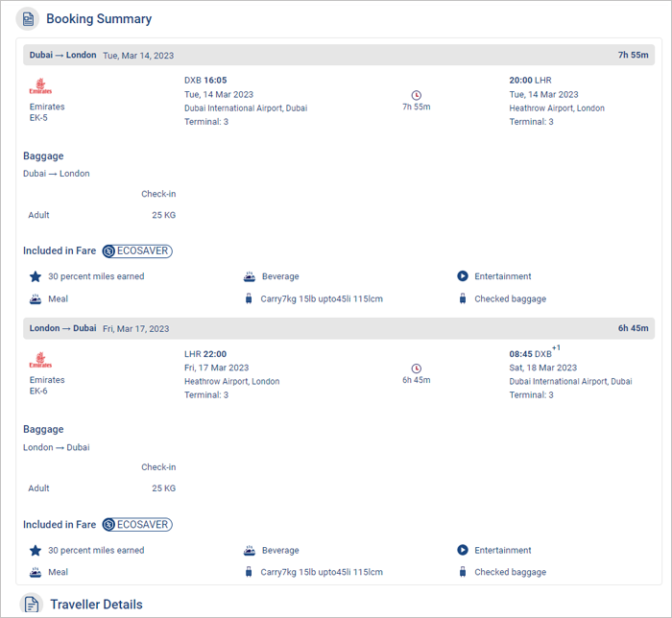Click the +1 next-day arrival indicator
Screen dimensions: 672x618
click(x=556, y=347)
